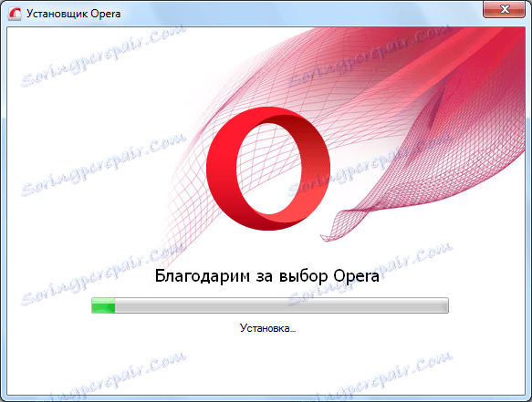532x402 pixels.
Task: Click the empty title bar area
Action: (x=298, y=14)
